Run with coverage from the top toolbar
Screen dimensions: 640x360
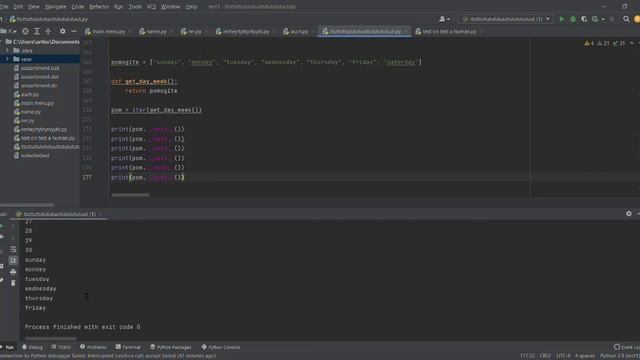coord(584,19)
